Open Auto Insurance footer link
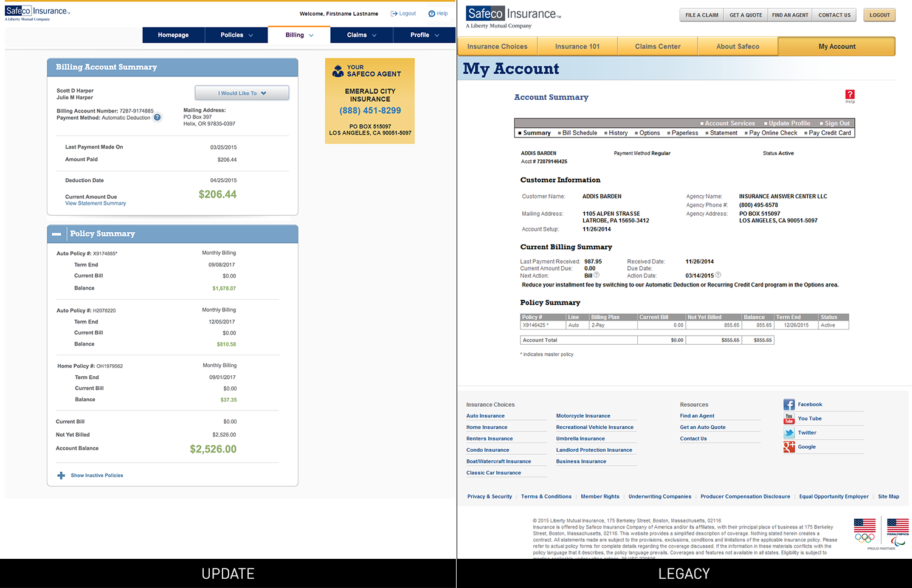This screenshot has width=912, height=588. pos(485,416)
